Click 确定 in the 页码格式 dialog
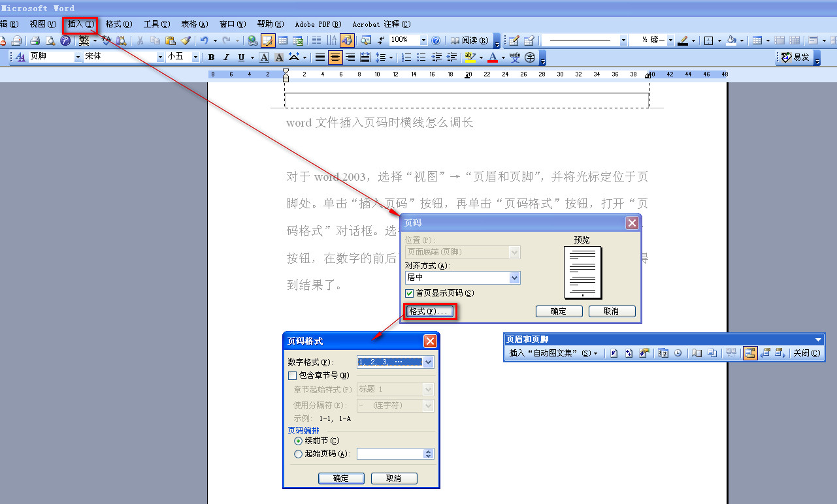 tap(341, 479)
